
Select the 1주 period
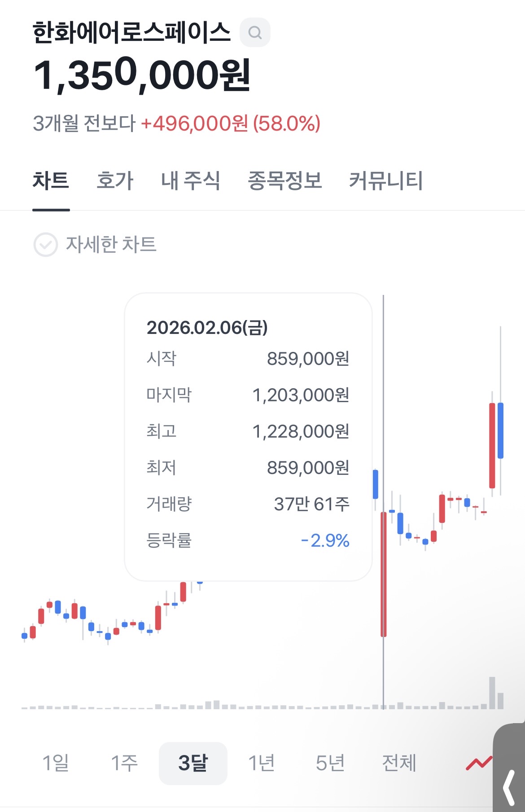(124, 763)
